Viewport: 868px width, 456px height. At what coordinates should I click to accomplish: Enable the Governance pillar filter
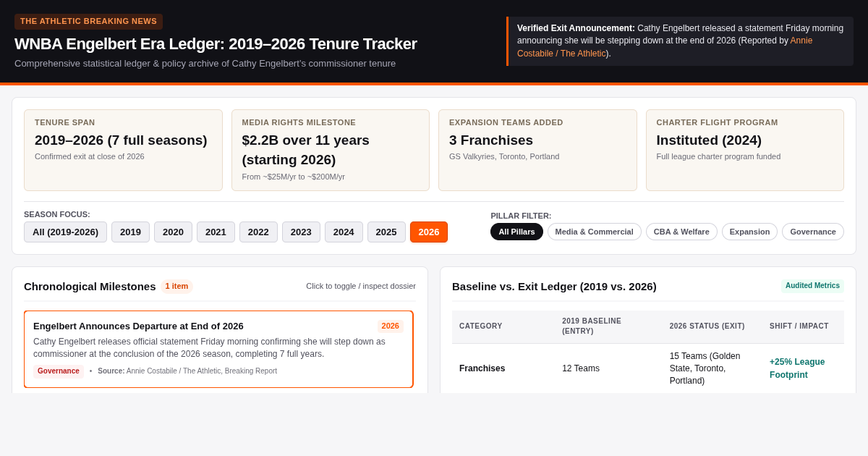[813, 232]
